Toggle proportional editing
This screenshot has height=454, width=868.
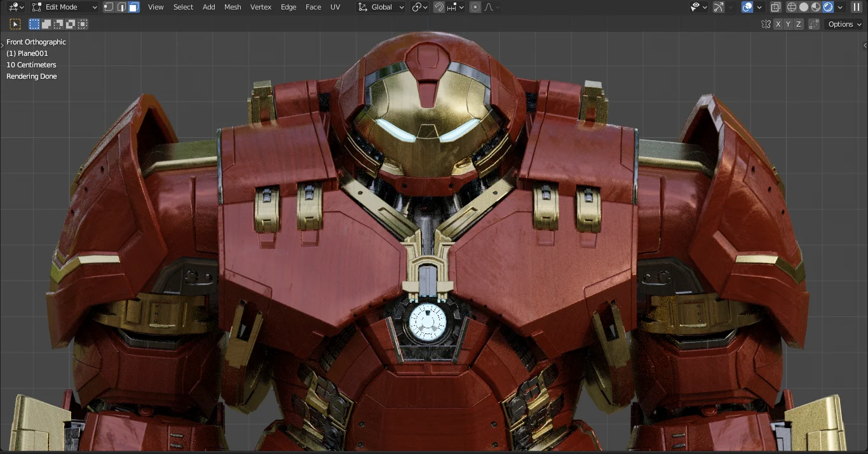[x=475, y=7]
